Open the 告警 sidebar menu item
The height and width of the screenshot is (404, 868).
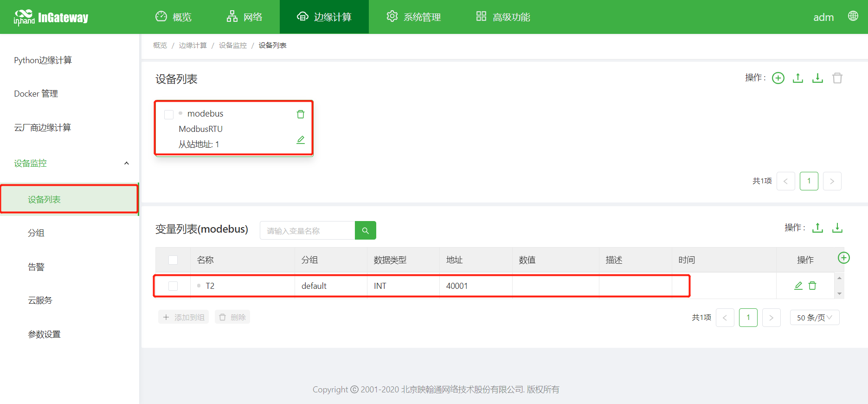(x=36, y=267)
